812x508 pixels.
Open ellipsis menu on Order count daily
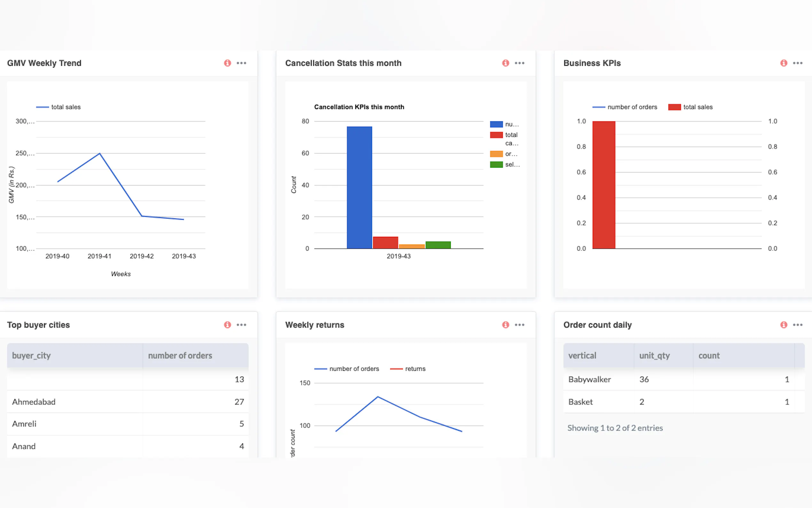pyautogui.click(x=798, y=325)
